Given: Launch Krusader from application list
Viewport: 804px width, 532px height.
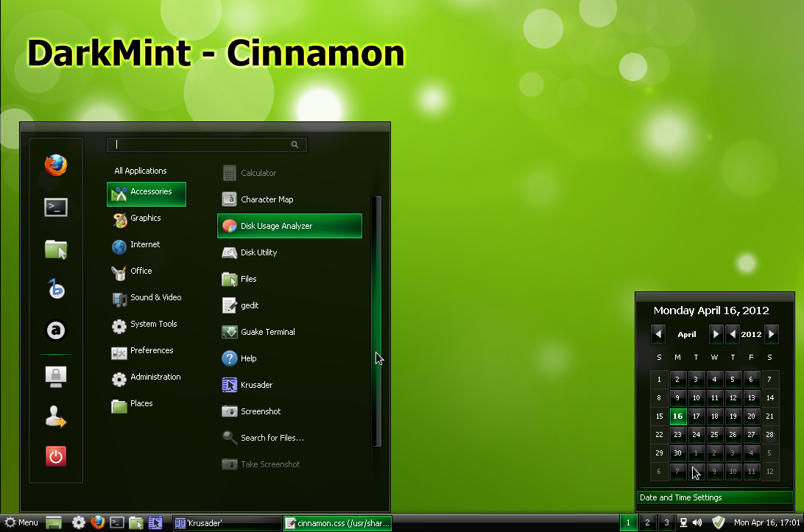Looking at the screenshot, I should click(289, 385).
